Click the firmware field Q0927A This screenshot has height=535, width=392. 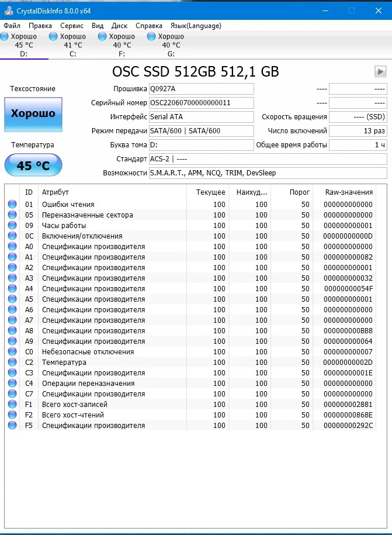[x=202, y=89]
